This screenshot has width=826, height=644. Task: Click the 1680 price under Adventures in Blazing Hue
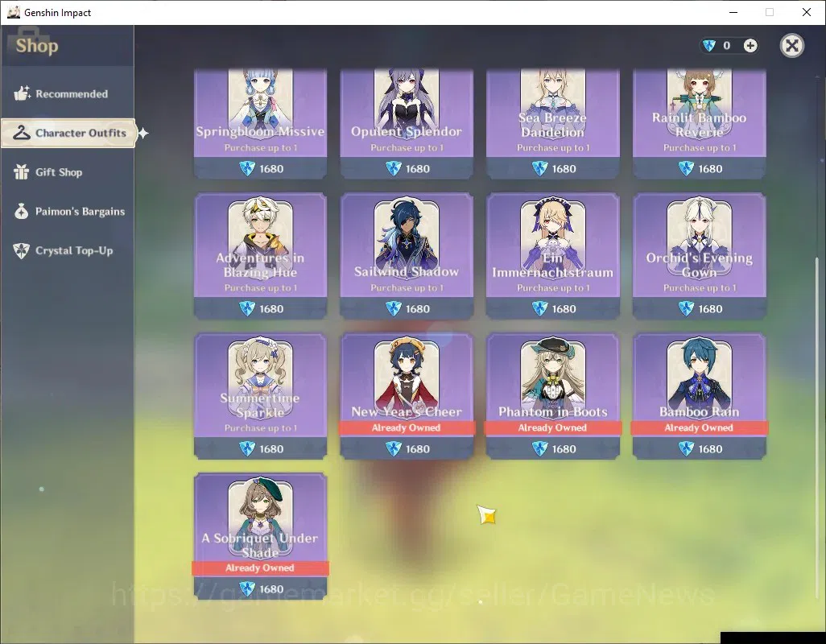(261, 308)
